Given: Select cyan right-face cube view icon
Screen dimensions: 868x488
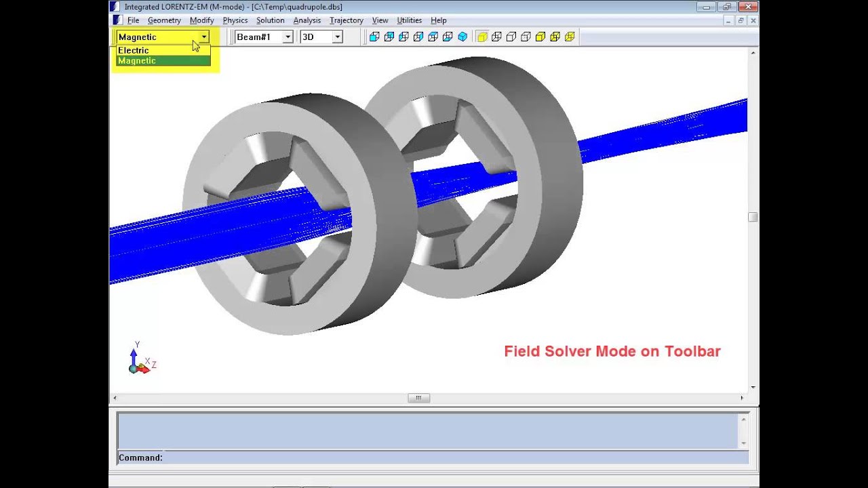Looking at the screenshot, I should [418, 37].
